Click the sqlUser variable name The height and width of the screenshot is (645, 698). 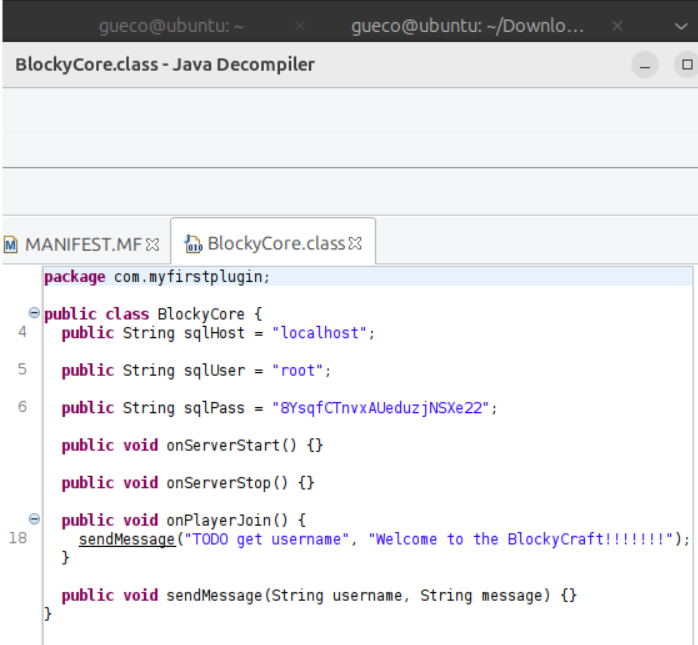[215, 370]
